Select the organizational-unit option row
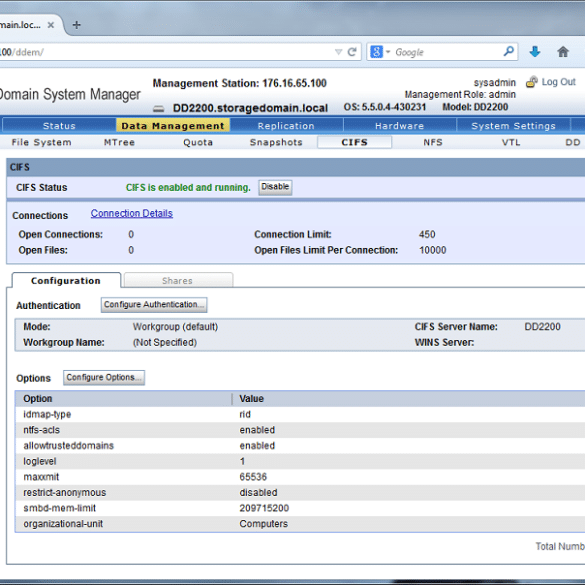Viewport: 585px width, 585px height. (x=300, y=524)
